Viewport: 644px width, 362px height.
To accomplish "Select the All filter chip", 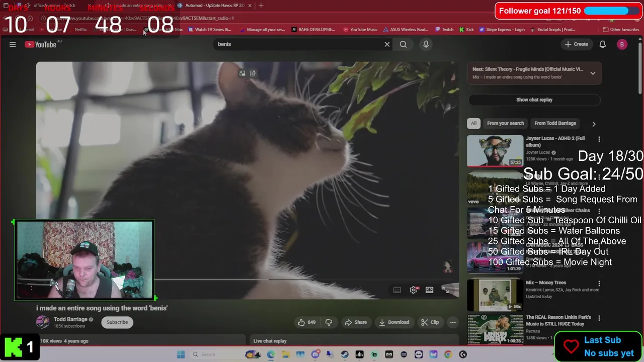I will [473, 123].
